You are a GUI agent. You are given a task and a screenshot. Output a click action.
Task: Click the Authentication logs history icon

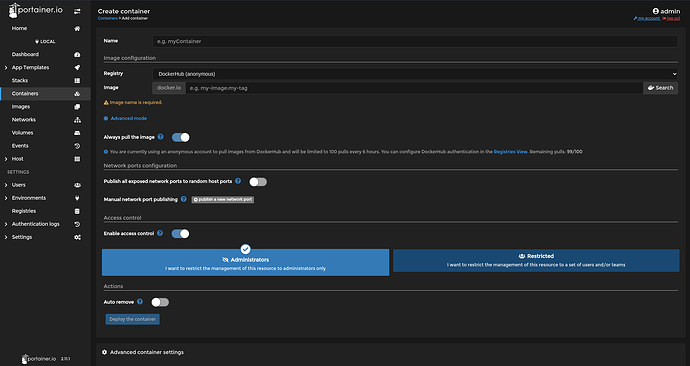point(77,224)
